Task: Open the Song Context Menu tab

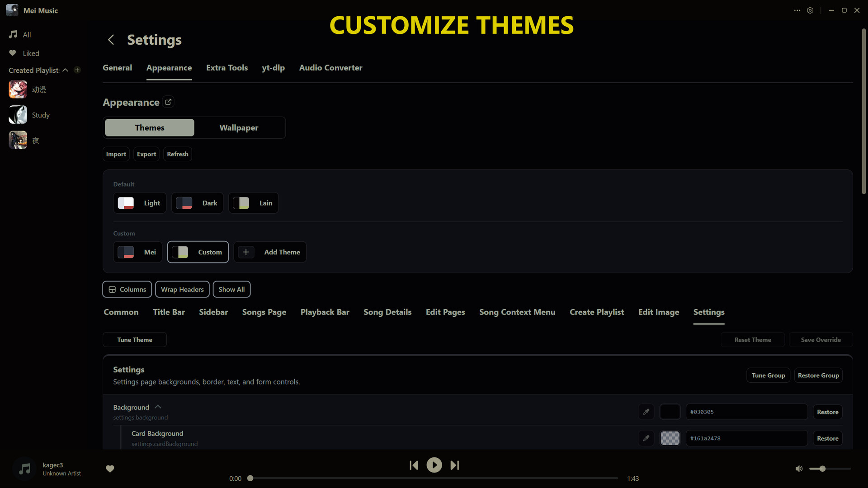Action: point(517,312)
